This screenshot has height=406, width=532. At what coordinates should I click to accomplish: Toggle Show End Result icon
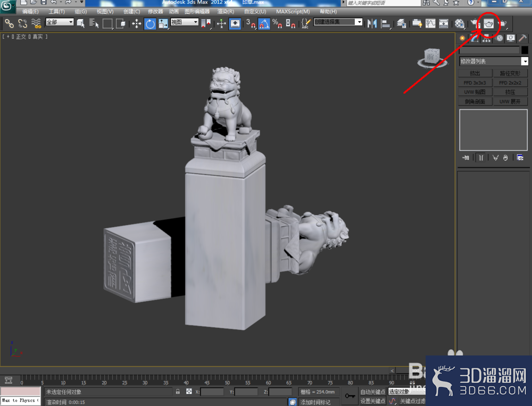481,158
